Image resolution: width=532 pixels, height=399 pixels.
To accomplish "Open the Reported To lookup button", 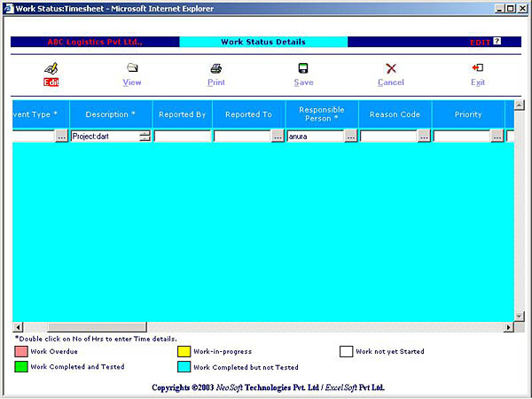I will (x=278, y=137).
